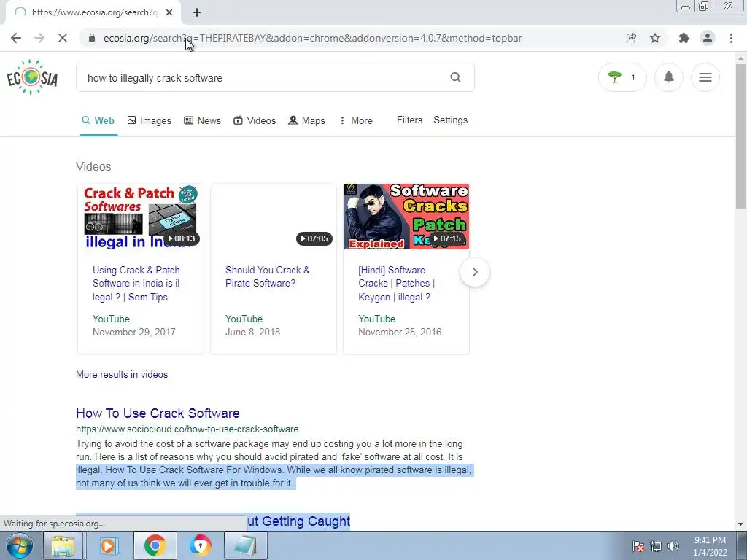Open Chrome profile avatar icon
Viewport: 747px width, 560px height.
point(708,38)
